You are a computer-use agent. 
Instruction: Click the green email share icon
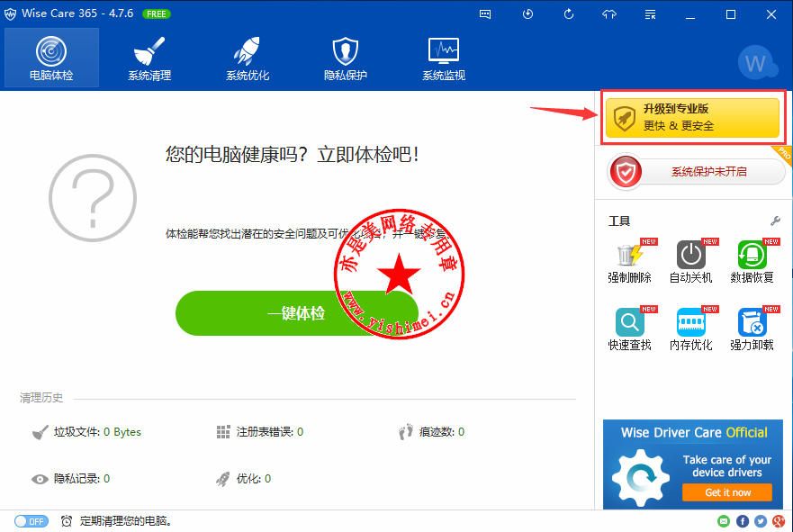point(724,521)
